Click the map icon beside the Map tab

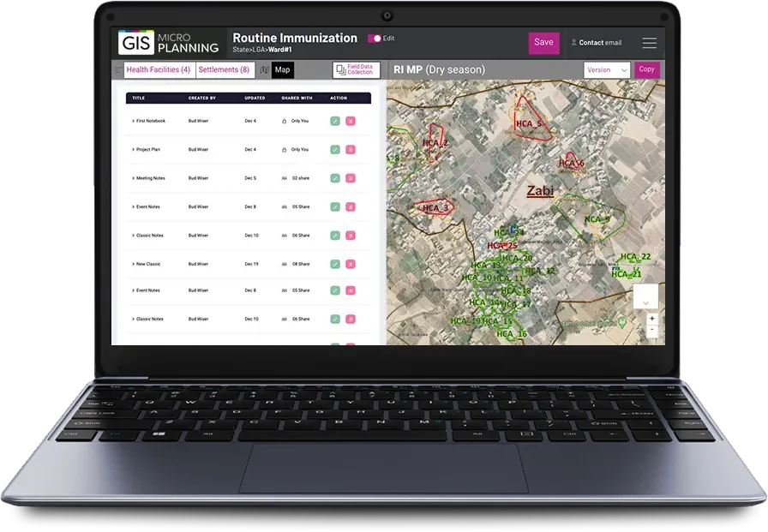[265, 70]
